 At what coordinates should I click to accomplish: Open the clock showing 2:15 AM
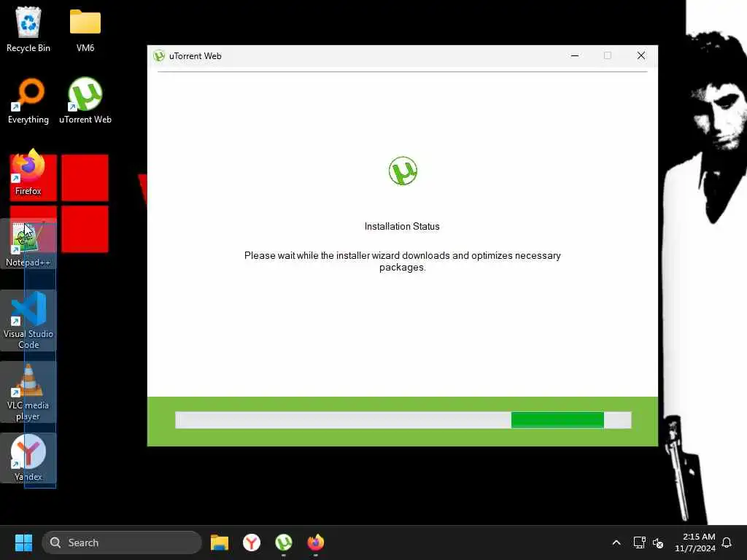[x=695, y=542]
